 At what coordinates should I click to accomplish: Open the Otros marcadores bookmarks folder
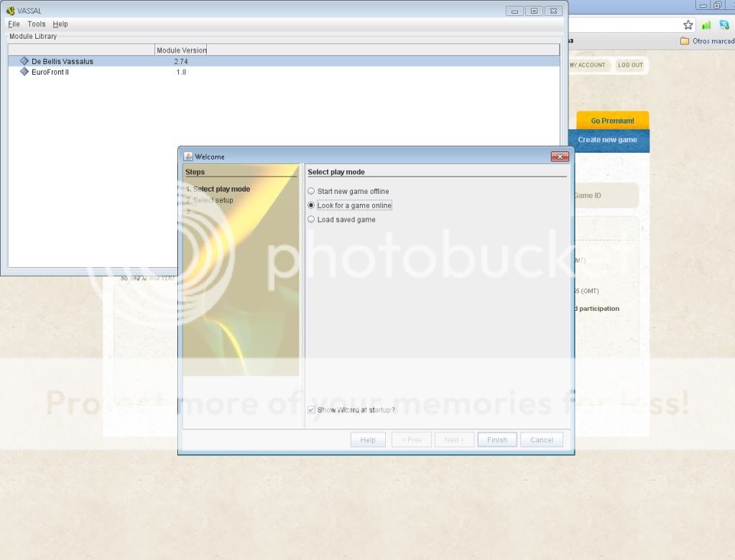click(707, 41)
